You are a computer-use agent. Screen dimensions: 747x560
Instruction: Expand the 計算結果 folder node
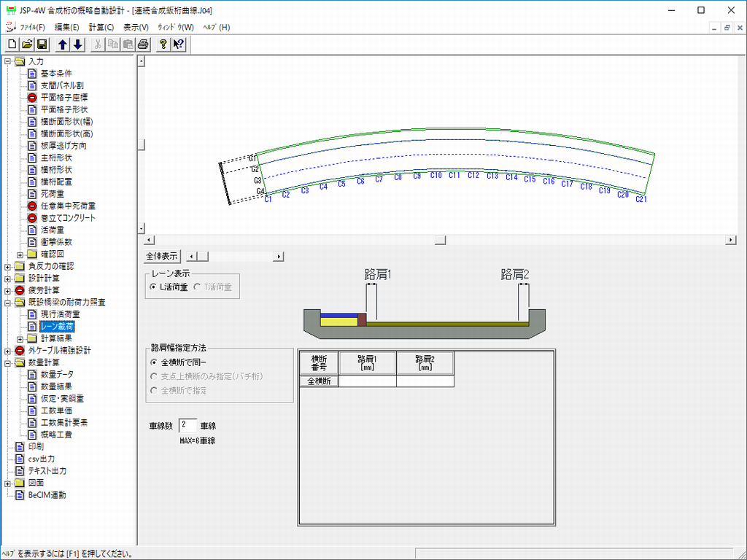click(x=20, y=338)
